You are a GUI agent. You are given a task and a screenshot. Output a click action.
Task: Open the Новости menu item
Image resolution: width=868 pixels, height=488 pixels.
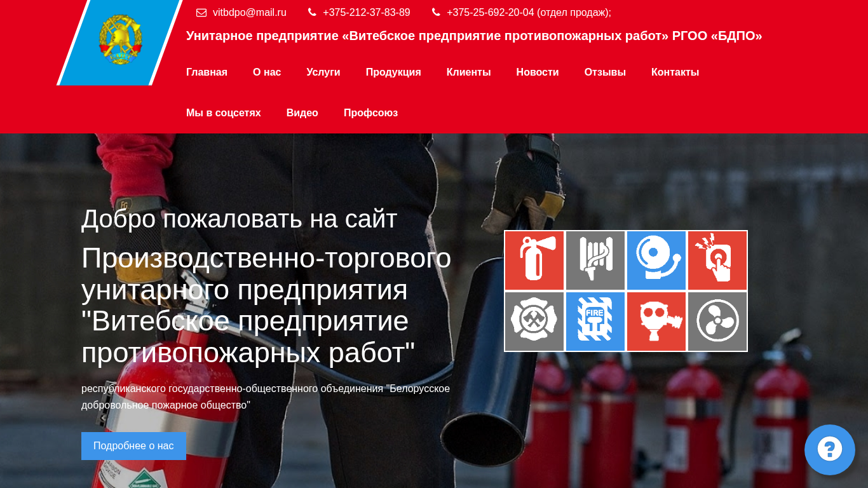point(538,72)
